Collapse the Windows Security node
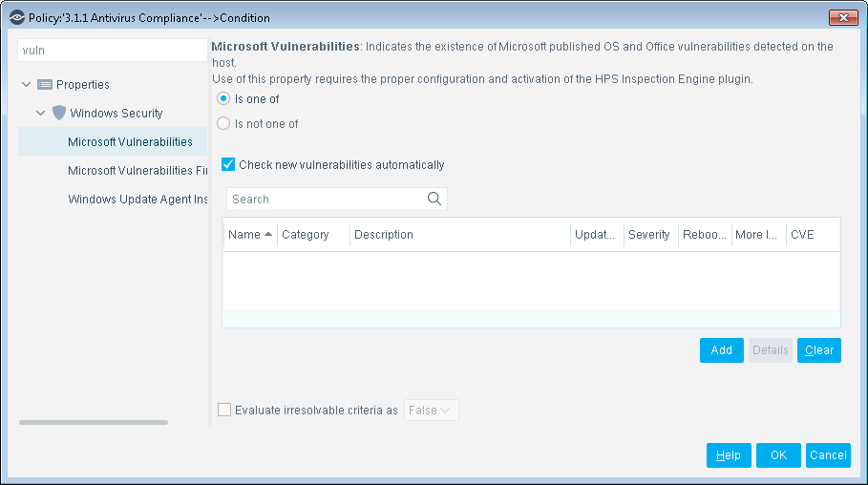868x485 pixels. point(40,113)
